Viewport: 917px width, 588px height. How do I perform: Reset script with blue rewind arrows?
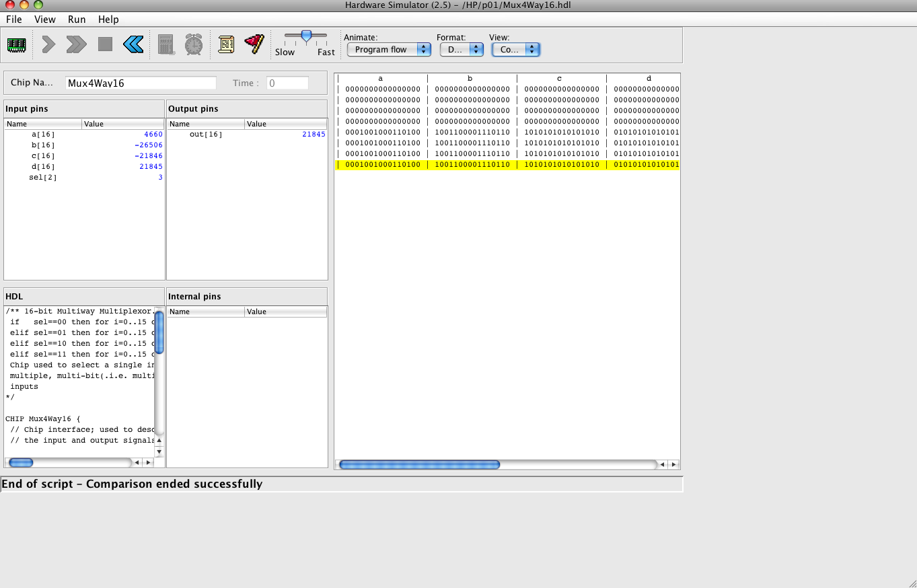click(x=133, y=45)
